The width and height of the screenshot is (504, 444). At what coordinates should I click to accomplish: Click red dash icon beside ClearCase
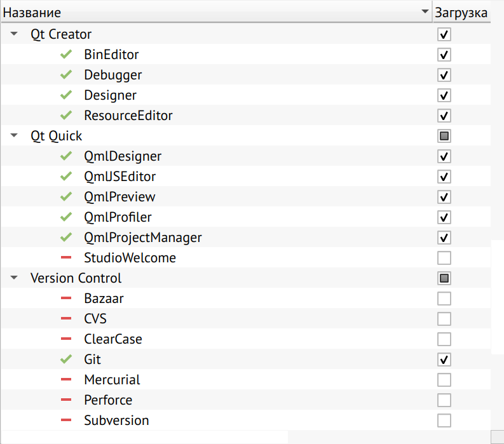point(66,339)
